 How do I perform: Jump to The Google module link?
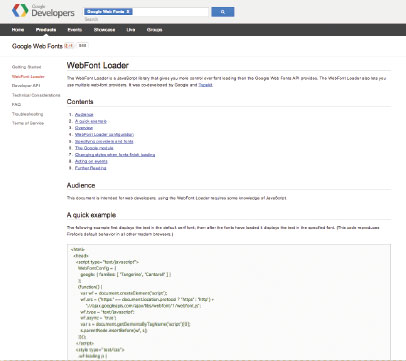click(x=94, y=148)
